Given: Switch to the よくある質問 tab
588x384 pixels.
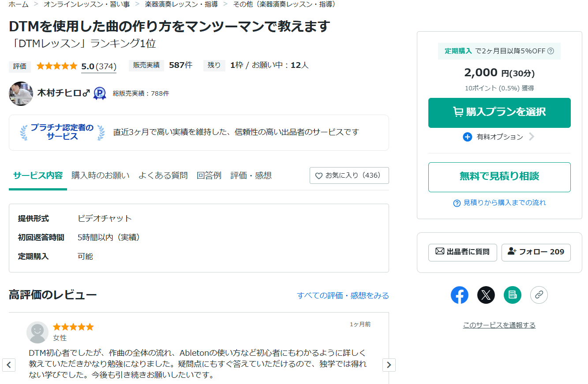Looking at the screenshot, I should 163,175.
